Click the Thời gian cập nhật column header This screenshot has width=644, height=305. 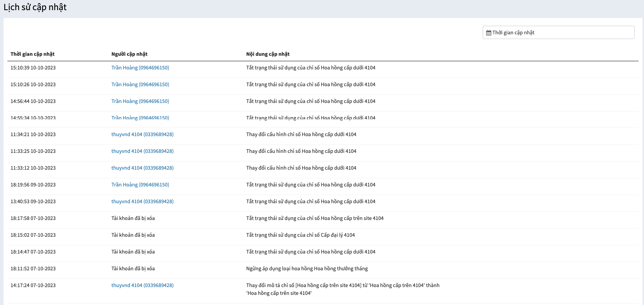pos(32,54)
